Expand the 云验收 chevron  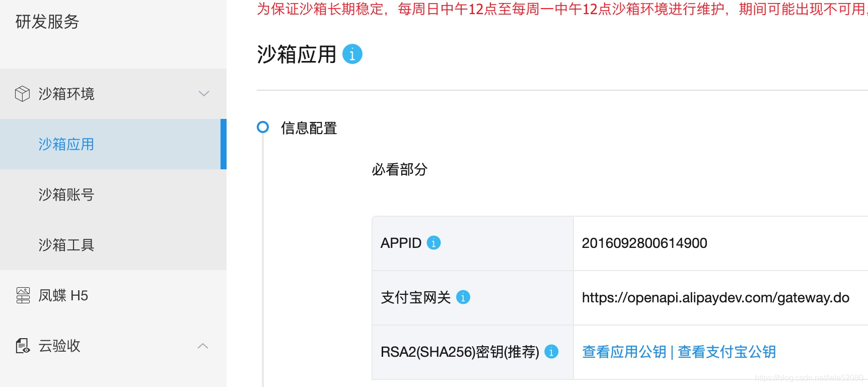(203, 346)
